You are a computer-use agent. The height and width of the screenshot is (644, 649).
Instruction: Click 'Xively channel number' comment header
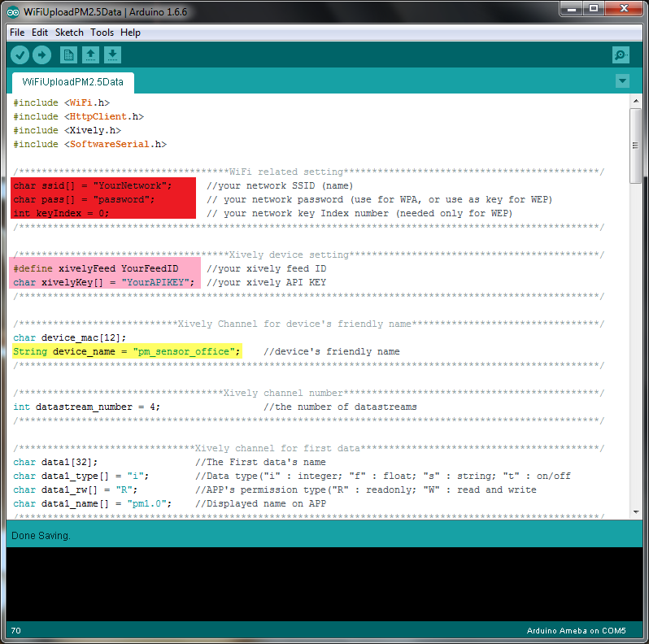(283, 393)
